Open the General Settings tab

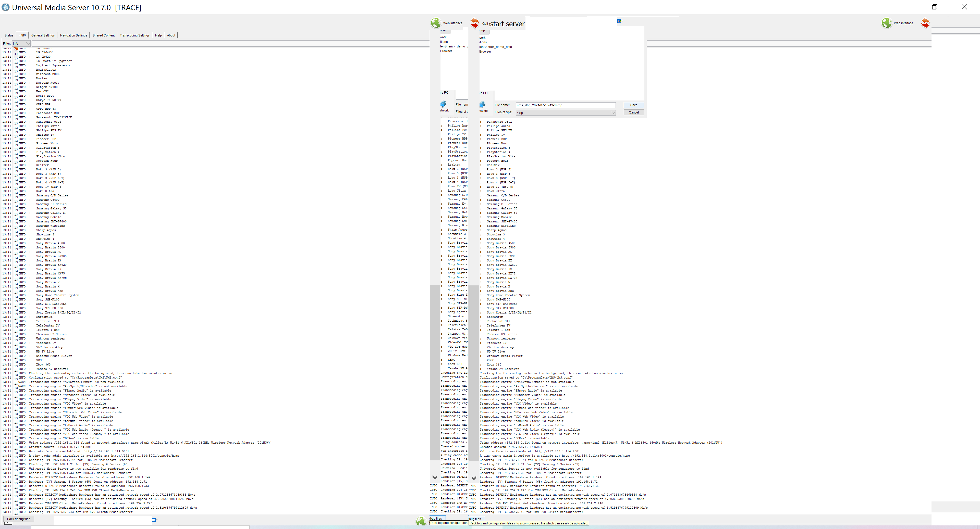(43, 35)
